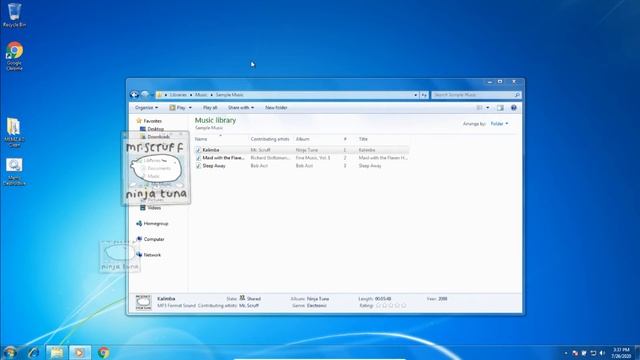Sort by the Name column header
This screenshot has height=360, width=640.
coord(221,139)
